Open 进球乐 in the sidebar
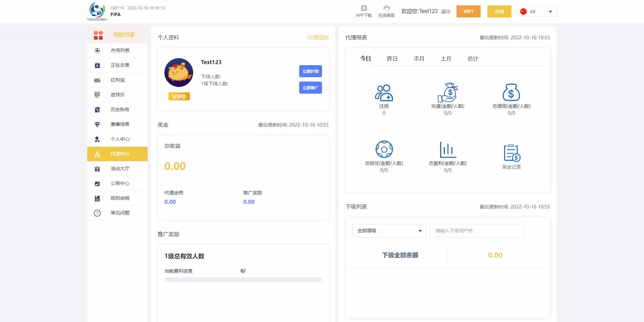This screenshot has width=644, height=322. [117, 95]
